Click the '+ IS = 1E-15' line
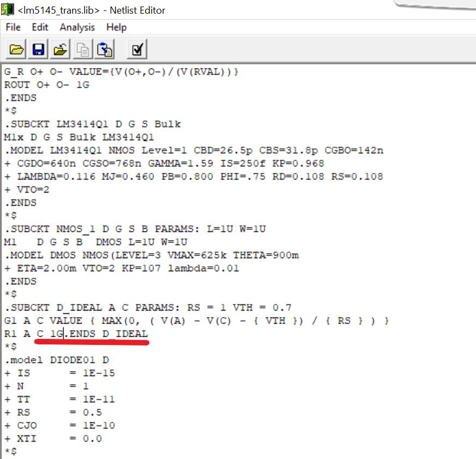 click(60, 373)
